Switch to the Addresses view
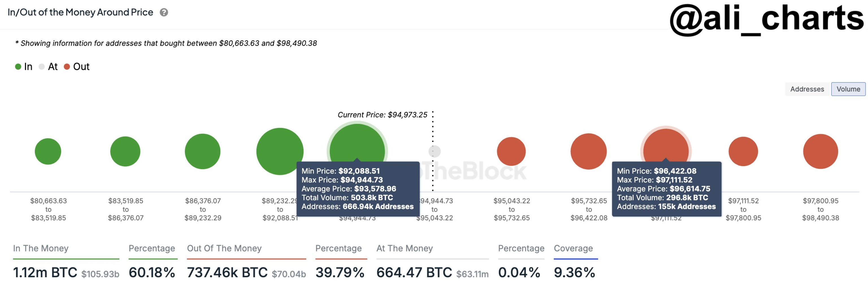Viewport: 868px width, 284px height. click(807, 89)
